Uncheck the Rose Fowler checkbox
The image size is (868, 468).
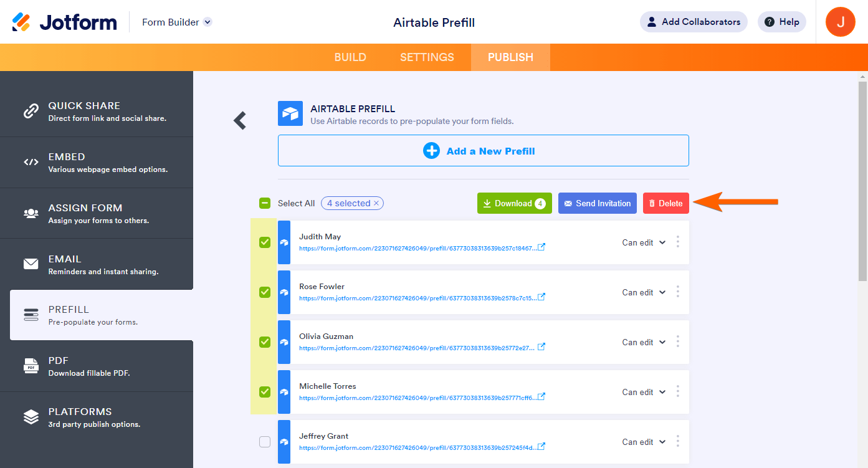[x=265, y=292]
